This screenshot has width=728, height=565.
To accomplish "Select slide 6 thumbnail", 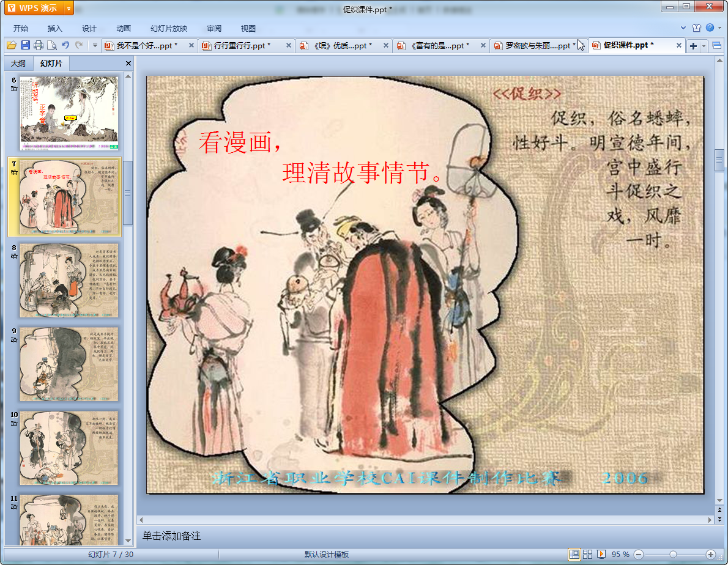I will [x=69, y=113].
